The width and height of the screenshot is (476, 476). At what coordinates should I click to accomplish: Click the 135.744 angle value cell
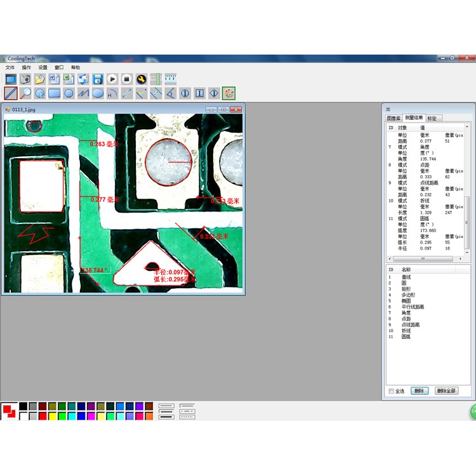pyautogui.click(x=428, y=159)
